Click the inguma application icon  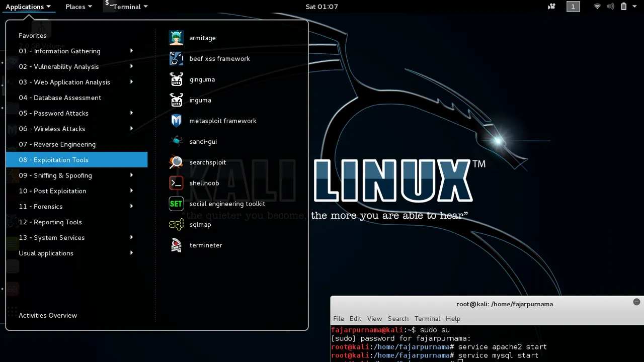176,100
